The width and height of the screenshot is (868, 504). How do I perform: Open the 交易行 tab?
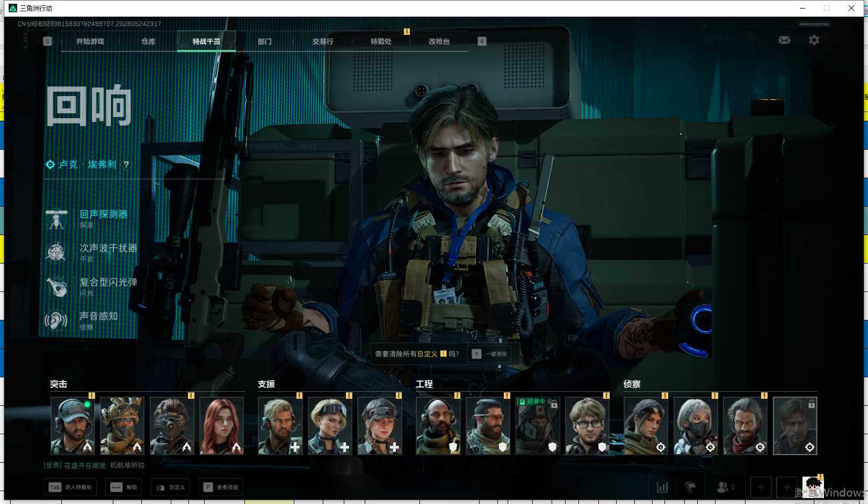[x=323, y=41]
